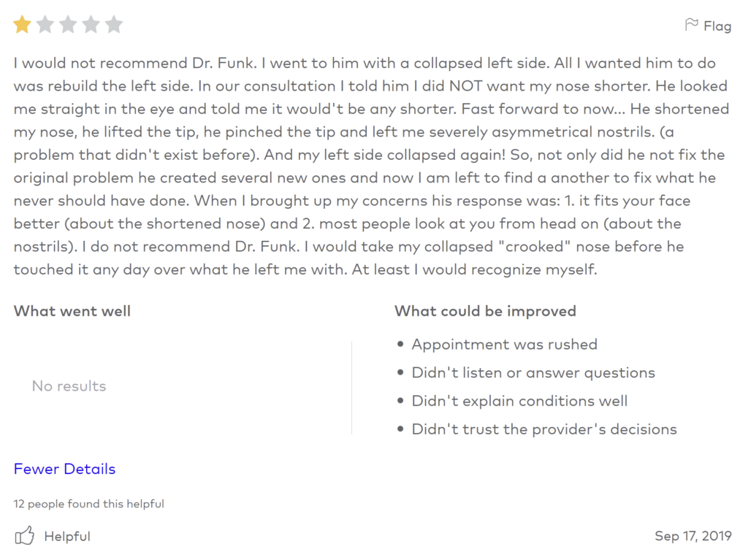Viewport: 748px width, 560px height.
Task: Click 'Didn't listen or answer questions' item
Action: click(533, 372)
